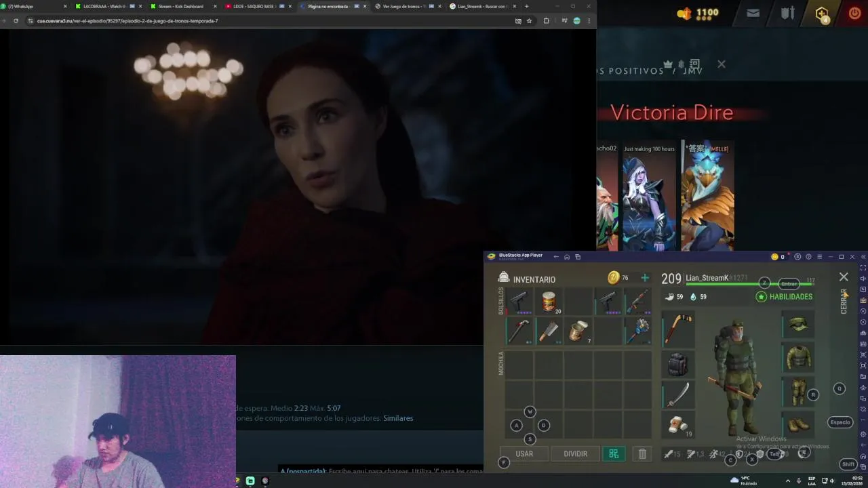Click the trash can delete icon
The height and width of the screenshot is (488, 868).
click(x=642, y=454)
